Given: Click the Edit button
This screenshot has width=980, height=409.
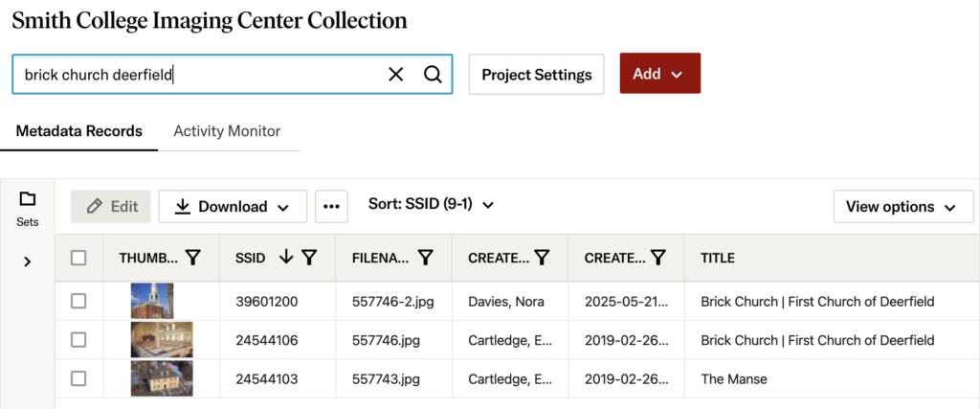Looking at the screenshot, I should tap(111, 206).
